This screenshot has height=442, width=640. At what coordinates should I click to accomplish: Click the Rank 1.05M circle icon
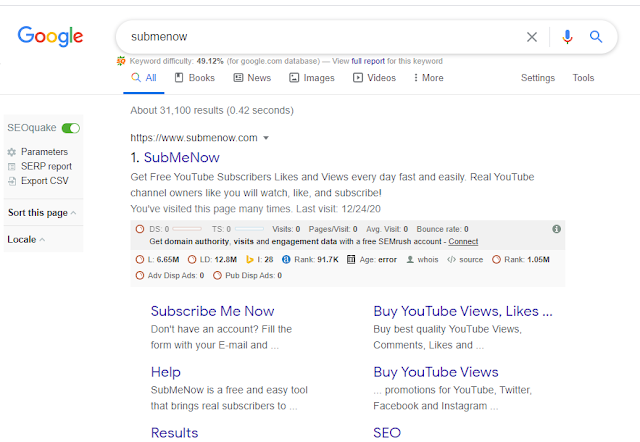(496, 260)
